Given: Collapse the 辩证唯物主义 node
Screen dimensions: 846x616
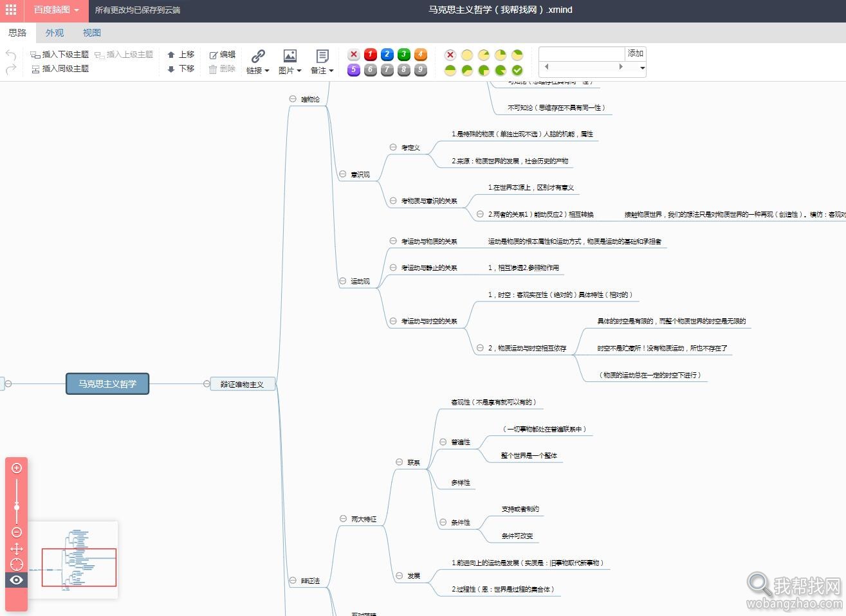Looking at the screenshot, I should click(x=207, y=384).
